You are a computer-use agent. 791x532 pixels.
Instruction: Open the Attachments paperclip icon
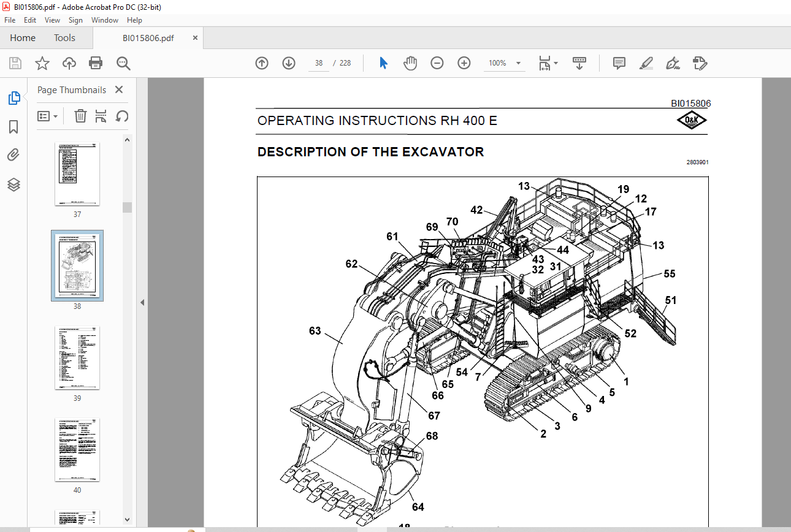[13, 155]
